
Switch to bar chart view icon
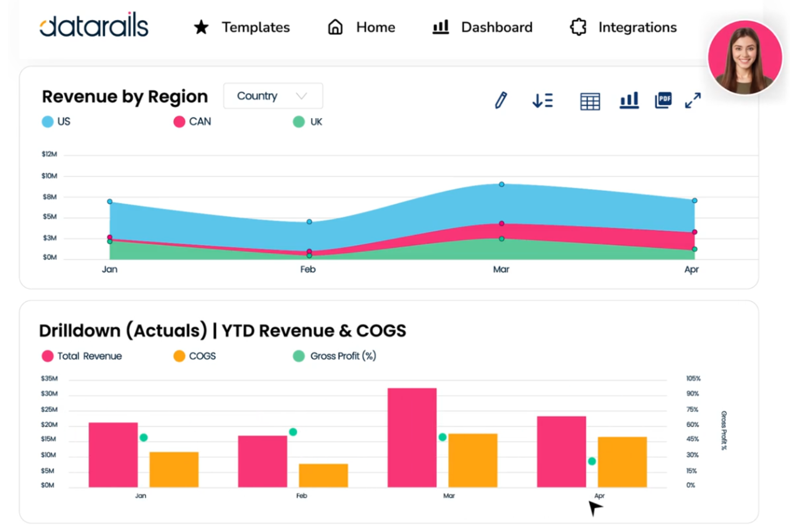point(629,100)
